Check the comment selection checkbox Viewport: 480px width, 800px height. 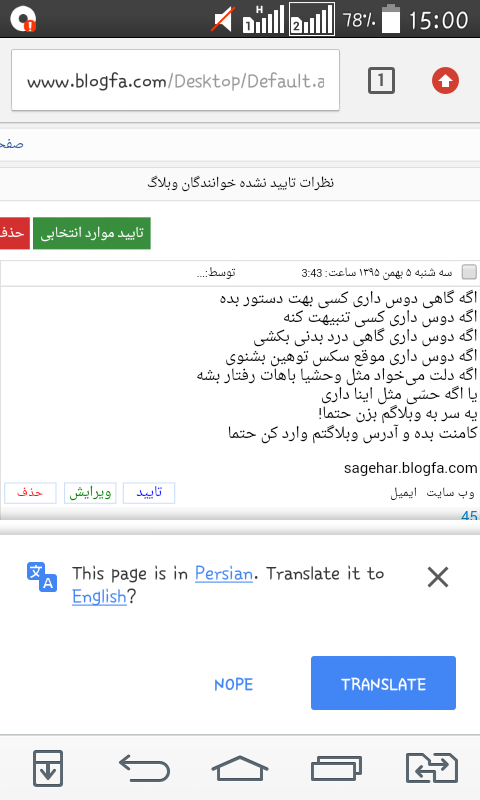469,272
